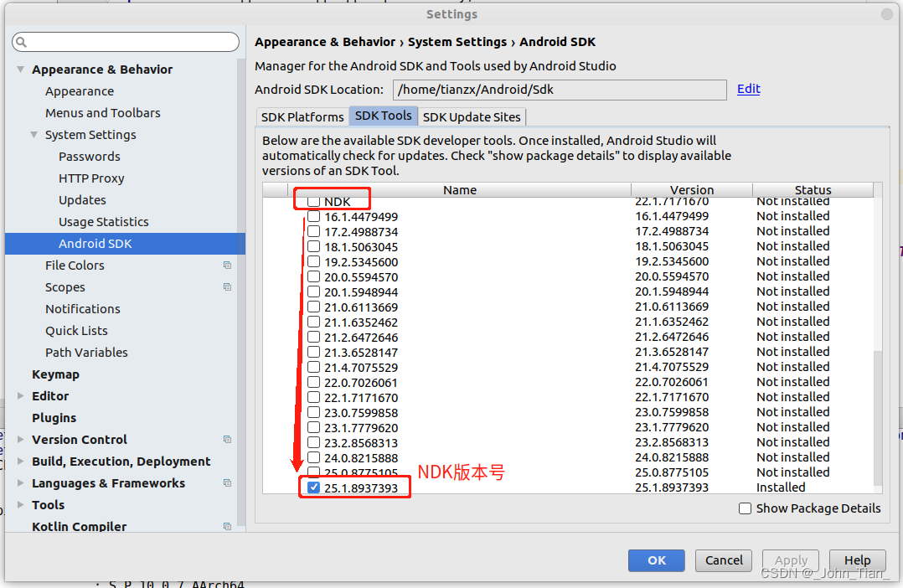903x588 pixels.
Task: Check NDK version 23.1.7779620
Action: click(313, 427)
